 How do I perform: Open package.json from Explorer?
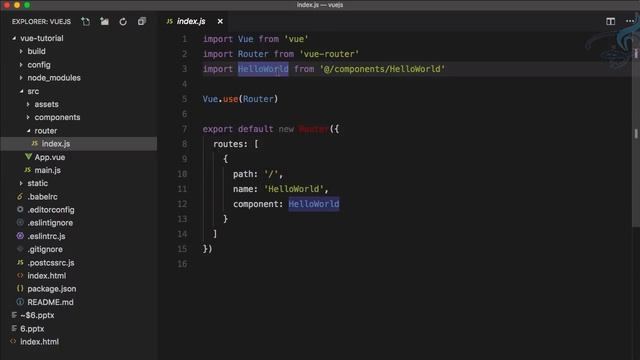pyautogui.click(x=52, y=289)
